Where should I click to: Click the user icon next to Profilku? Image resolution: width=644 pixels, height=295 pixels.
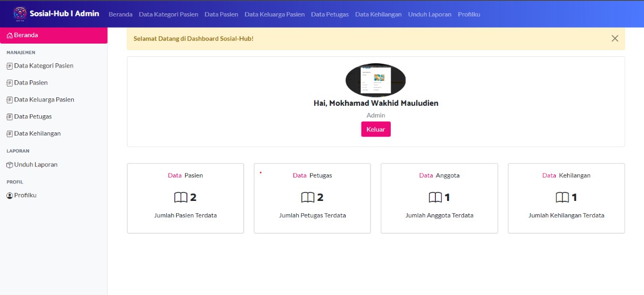[9, 196]
